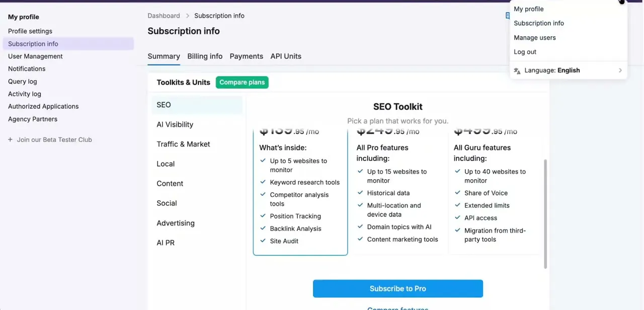The height and width of the screenshot is (310, 644).
Task: Select the SEO toolkit category
Action: point(197,105)
